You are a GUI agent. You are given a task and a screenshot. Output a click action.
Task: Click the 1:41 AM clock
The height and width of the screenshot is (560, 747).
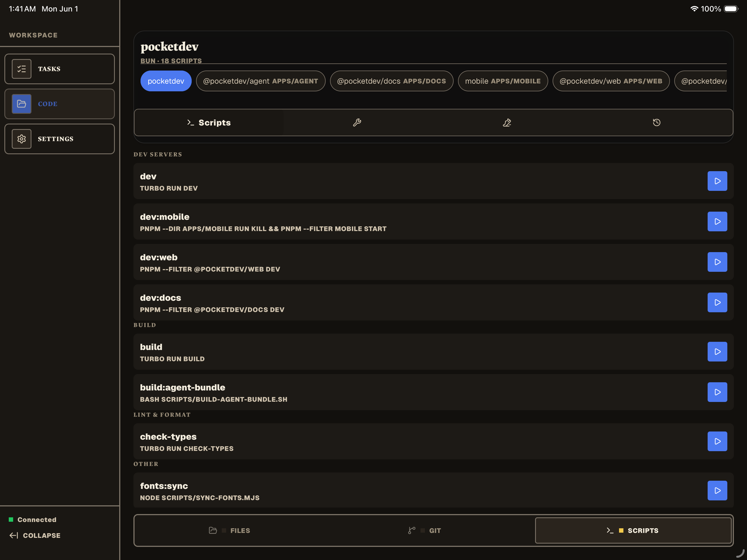point(22,9)
